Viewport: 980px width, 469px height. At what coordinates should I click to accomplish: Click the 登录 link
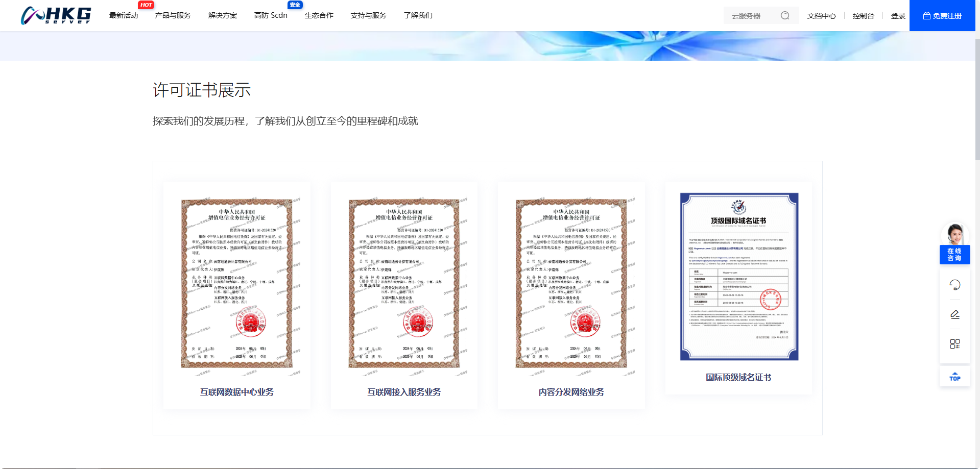(x=897, y=15)
